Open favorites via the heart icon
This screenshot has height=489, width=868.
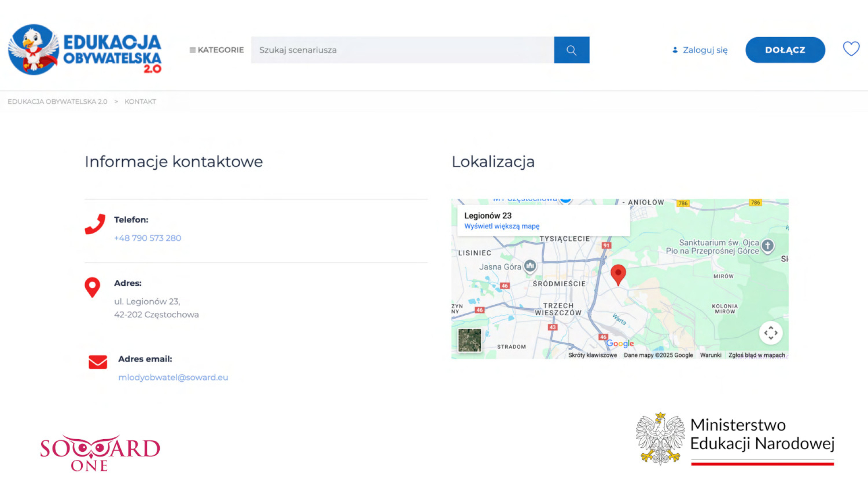click(x=851, y=49)
